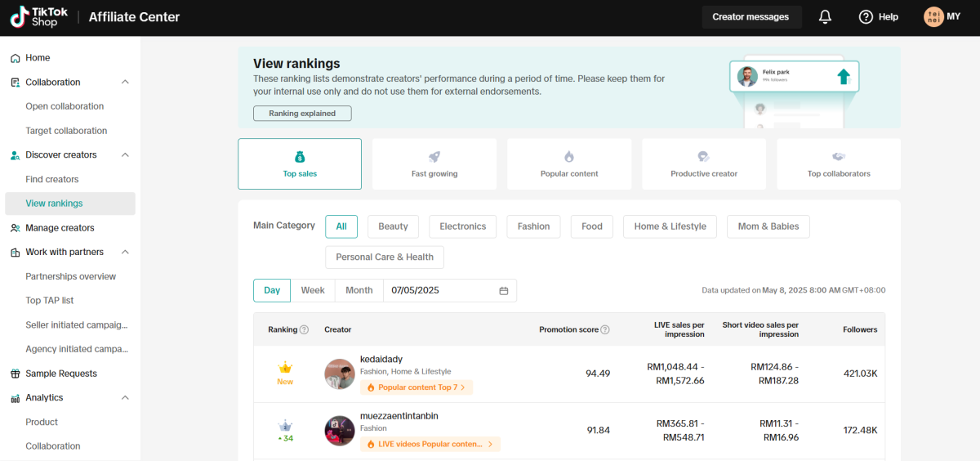Open the MY account avatar
Image resolution: width=980 pixels, height=461 pixels.
coord(933,17)
